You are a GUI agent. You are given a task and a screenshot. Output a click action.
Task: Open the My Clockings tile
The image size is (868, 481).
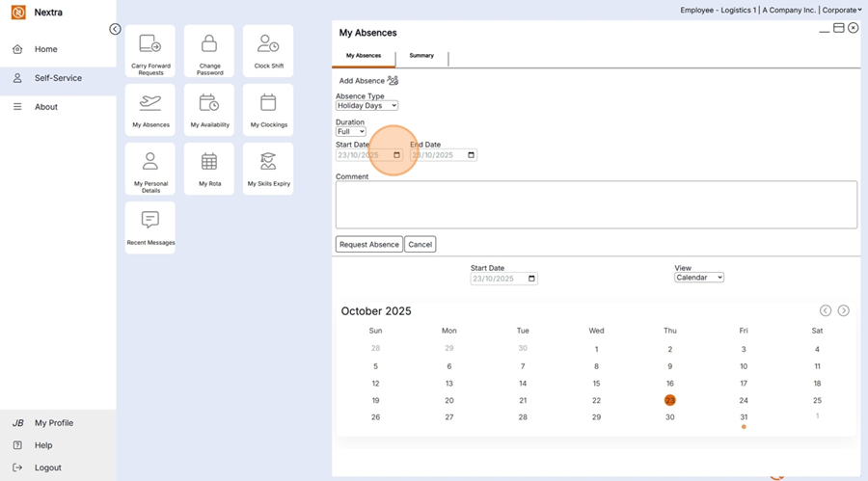pos(268,110)
